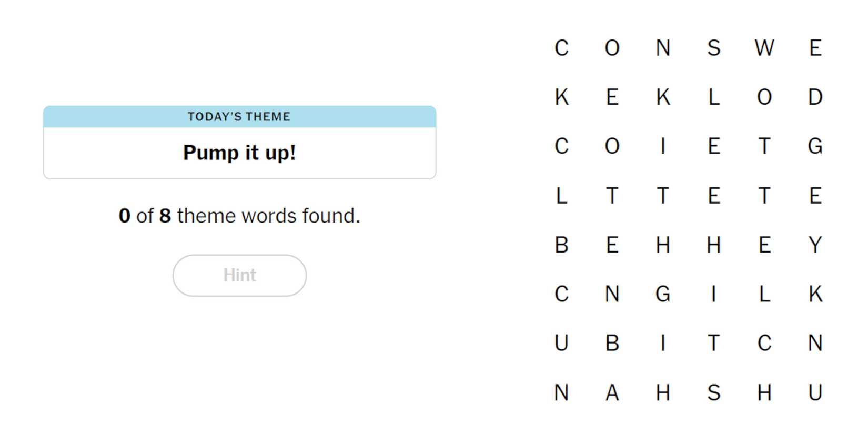This screenshot has width=868, height=434.
Task: Pick the B starting row BEHHEY
Action: pyautogui.click(x=561, y=245)
